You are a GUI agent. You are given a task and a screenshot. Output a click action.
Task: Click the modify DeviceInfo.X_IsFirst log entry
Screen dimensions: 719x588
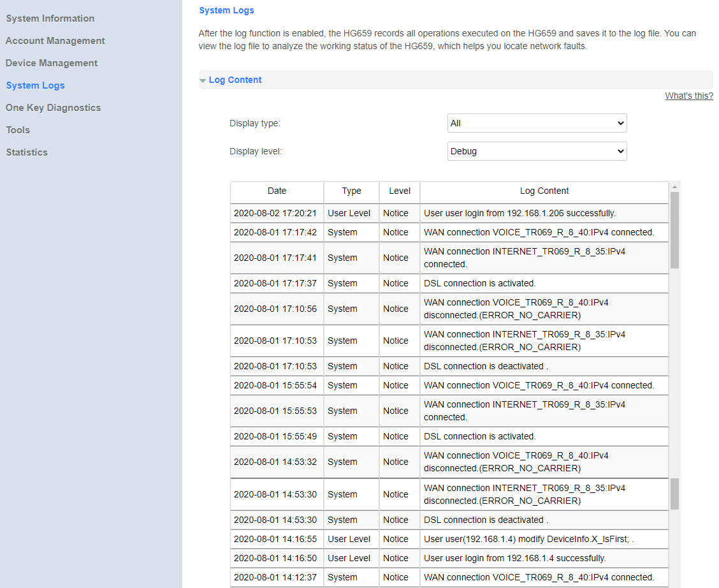click(x=544, y=540)
